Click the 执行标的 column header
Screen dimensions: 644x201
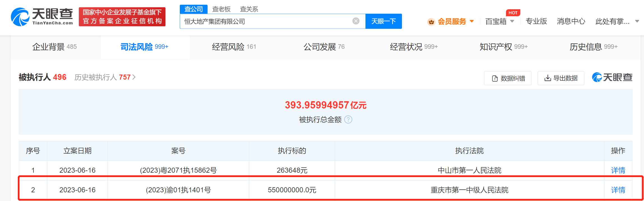[292, 151]
